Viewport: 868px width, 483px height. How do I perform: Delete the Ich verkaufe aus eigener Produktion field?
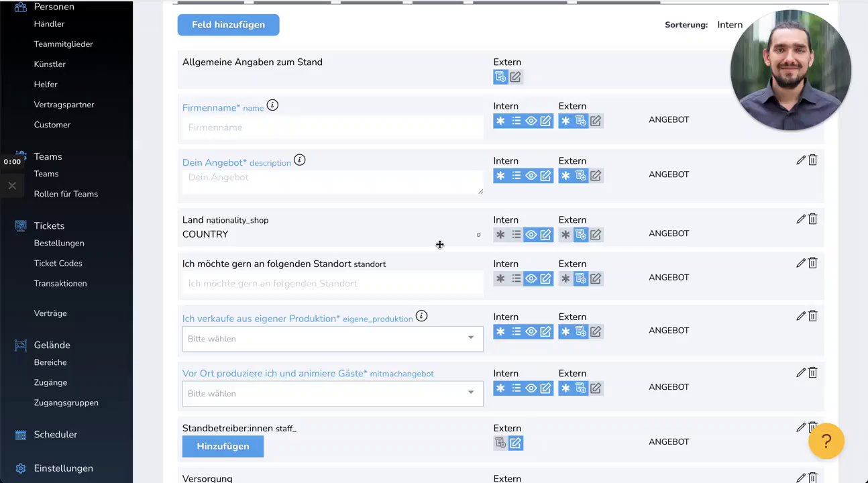coord(812,316)
